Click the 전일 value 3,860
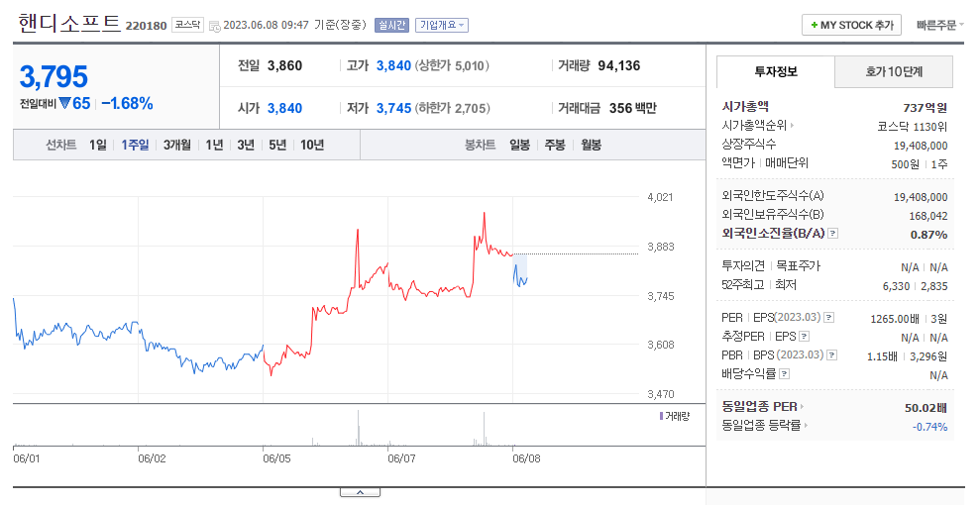 pyautogui.click(x=284, y=65)
